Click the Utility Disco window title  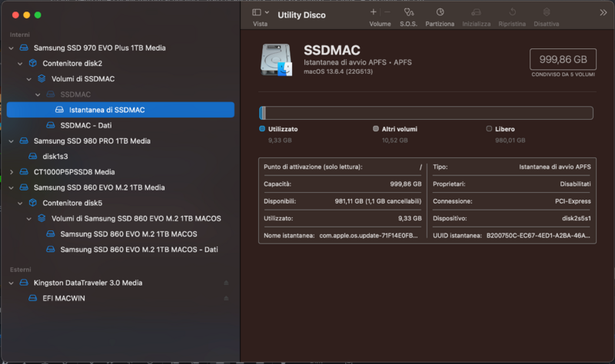click(x=301, y=15)
